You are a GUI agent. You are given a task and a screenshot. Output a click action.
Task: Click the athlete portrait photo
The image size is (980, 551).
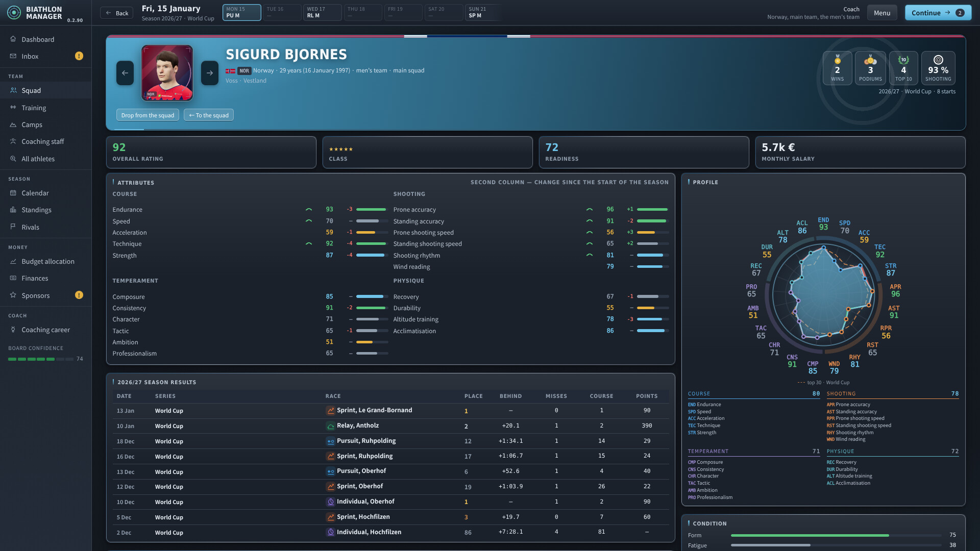167,73
